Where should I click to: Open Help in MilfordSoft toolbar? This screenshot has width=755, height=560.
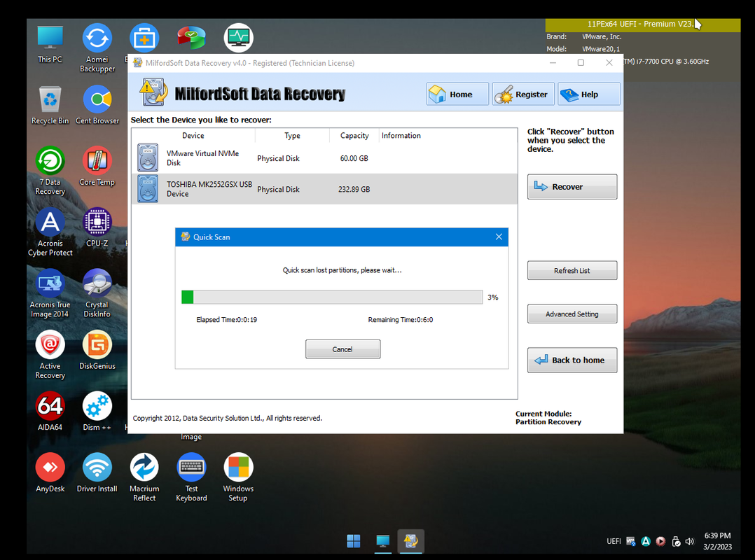589,94
